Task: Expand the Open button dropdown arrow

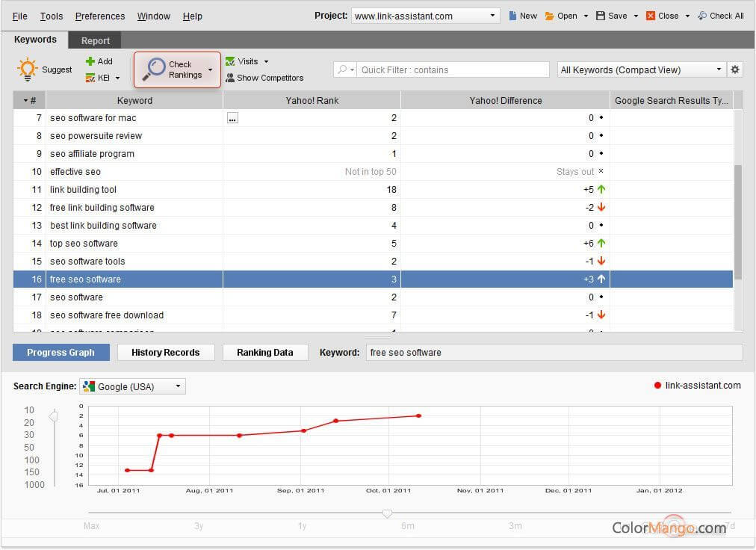Action: 586,16
